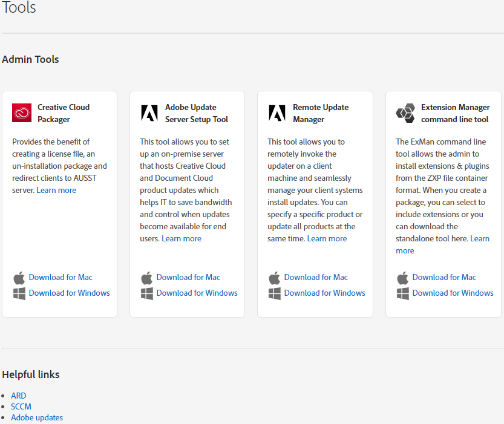Click Windows icon under Creative Cloud Packager

coord(19,293)
